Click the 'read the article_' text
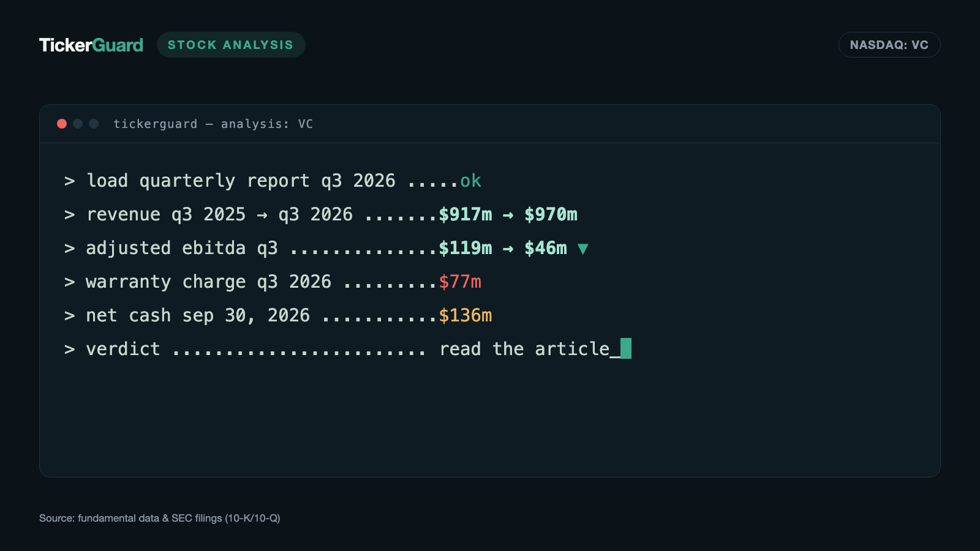The height and width of the screenshot is (551, 980). (x=530, y=349)
